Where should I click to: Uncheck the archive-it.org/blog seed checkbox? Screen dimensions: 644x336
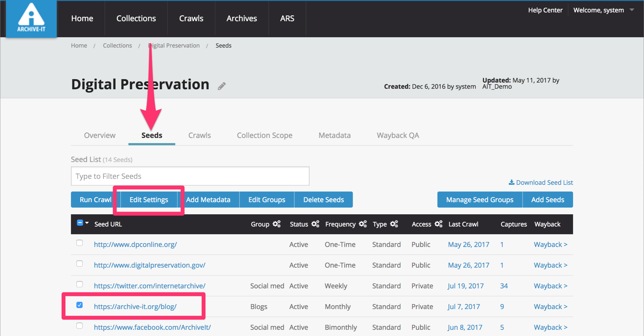(x=79, y=305)
